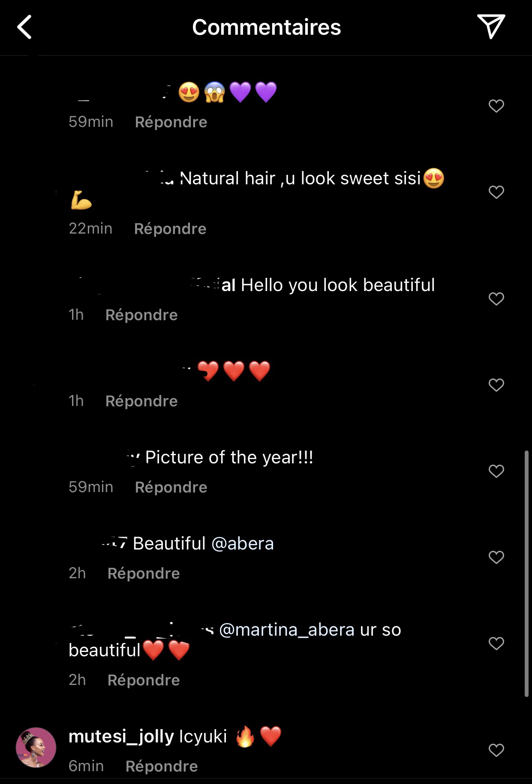532x784 pixels.
Task: Heart the mutesi_jolly 'Icyuki' comment
Action: tap(496, 750)
